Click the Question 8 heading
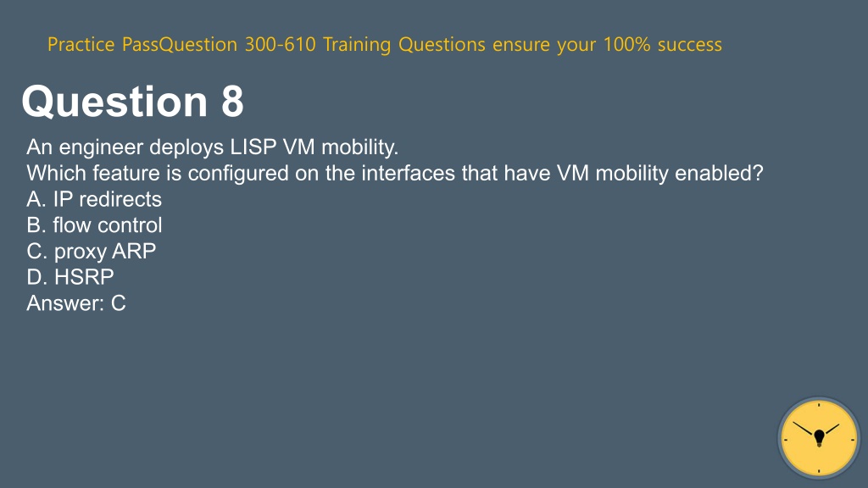 point(133,102)
